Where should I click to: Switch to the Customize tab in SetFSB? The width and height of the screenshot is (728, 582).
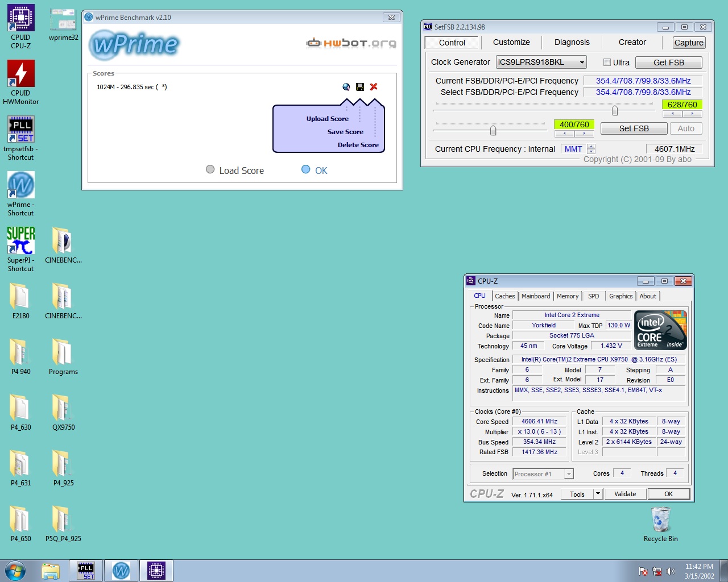tap(511, 42)
